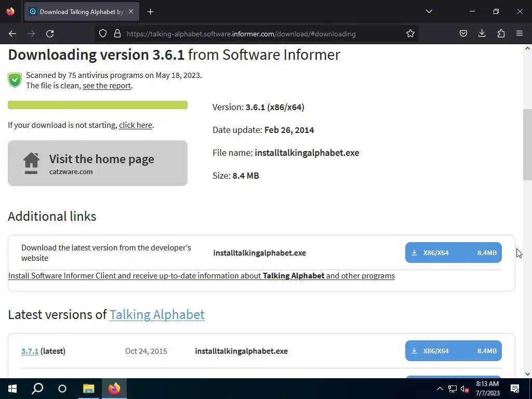Click 'Date update: Feb 26, 2014' text
The image size is (532, 399).
[263, 130]
